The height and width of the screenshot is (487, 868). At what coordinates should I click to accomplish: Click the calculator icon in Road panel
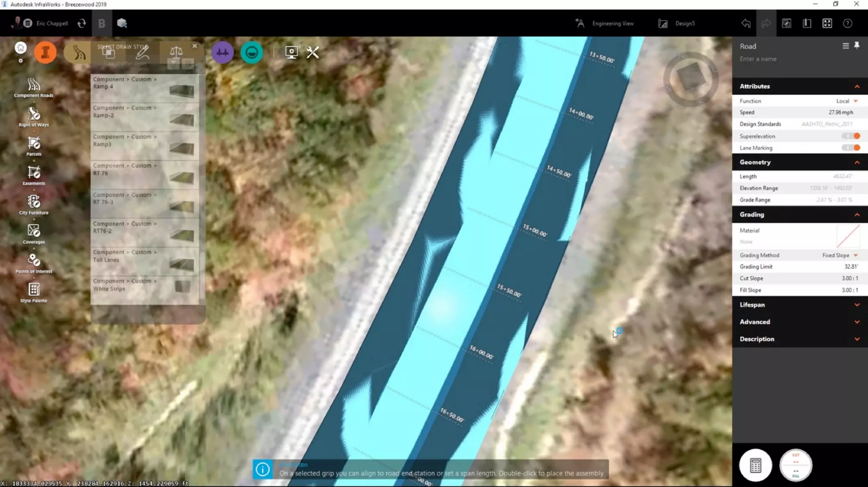pos(755,465)
